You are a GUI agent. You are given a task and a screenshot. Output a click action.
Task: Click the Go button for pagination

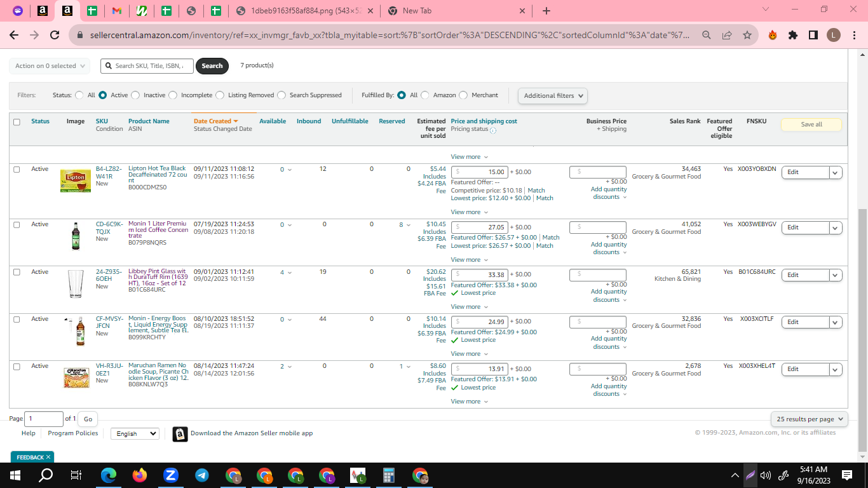[88, 419]
